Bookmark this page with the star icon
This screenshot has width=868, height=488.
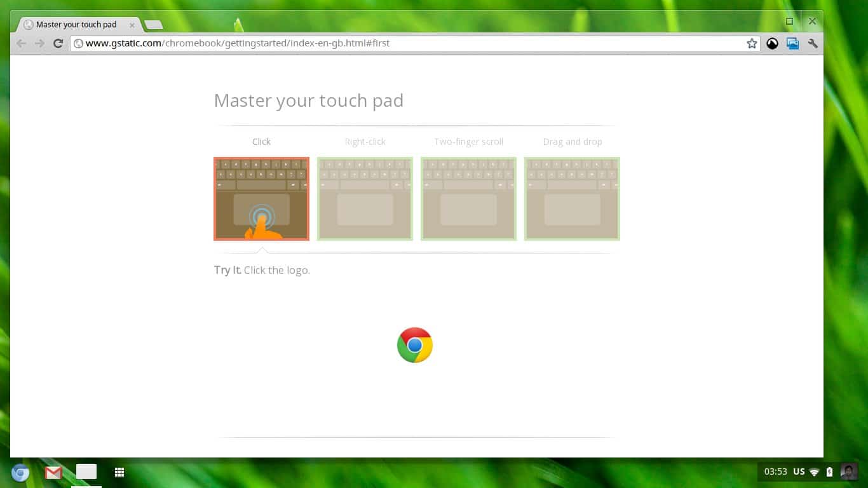752,43
